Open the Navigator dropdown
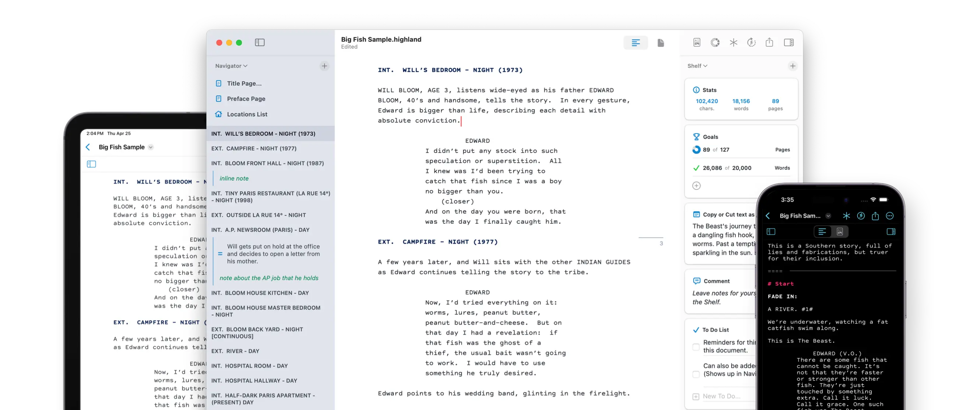This screenshot has height=410, width=980. click(231, 66)
